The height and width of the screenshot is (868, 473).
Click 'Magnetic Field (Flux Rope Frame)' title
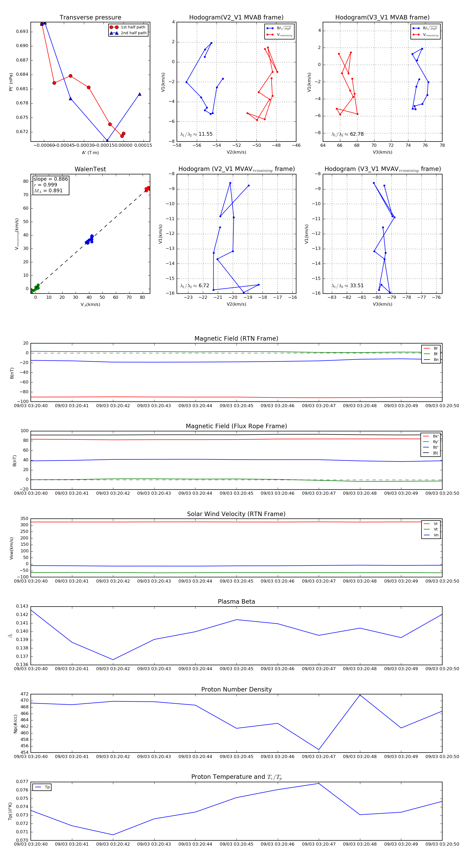coord(236,426)
